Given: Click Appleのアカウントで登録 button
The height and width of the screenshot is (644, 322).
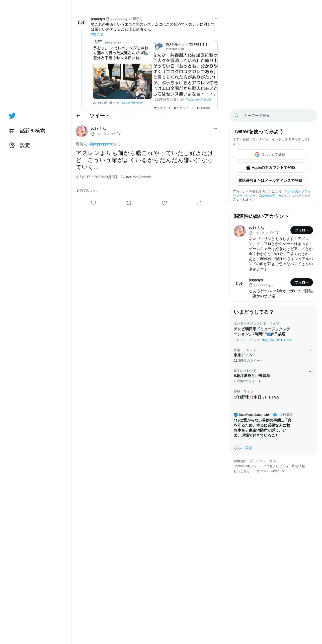Looking at the screenshot, I should [x=270, y=168].
